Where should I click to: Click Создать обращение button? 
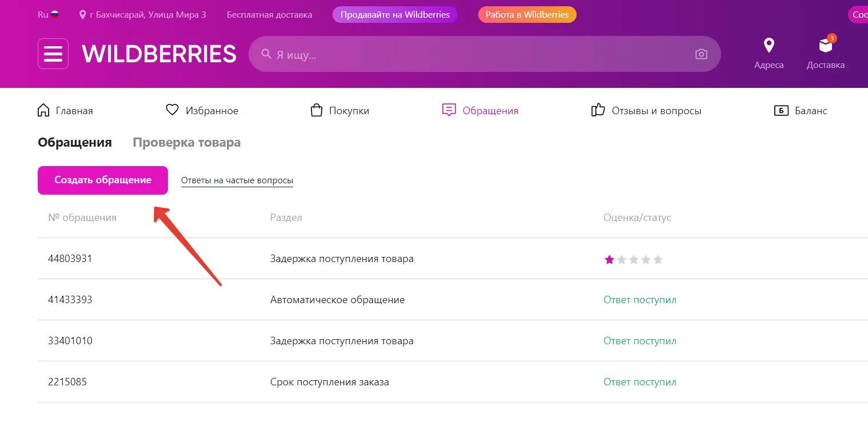point(103,180)
